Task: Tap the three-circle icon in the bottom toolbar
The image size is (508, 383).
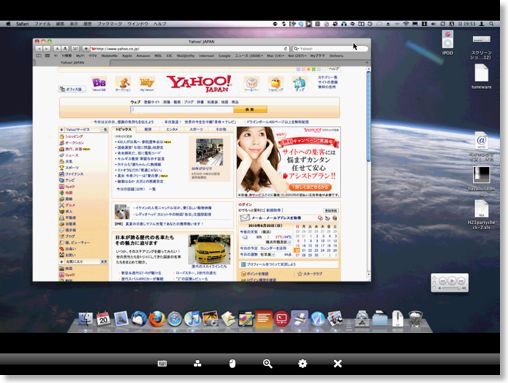Action: point(197,364)
